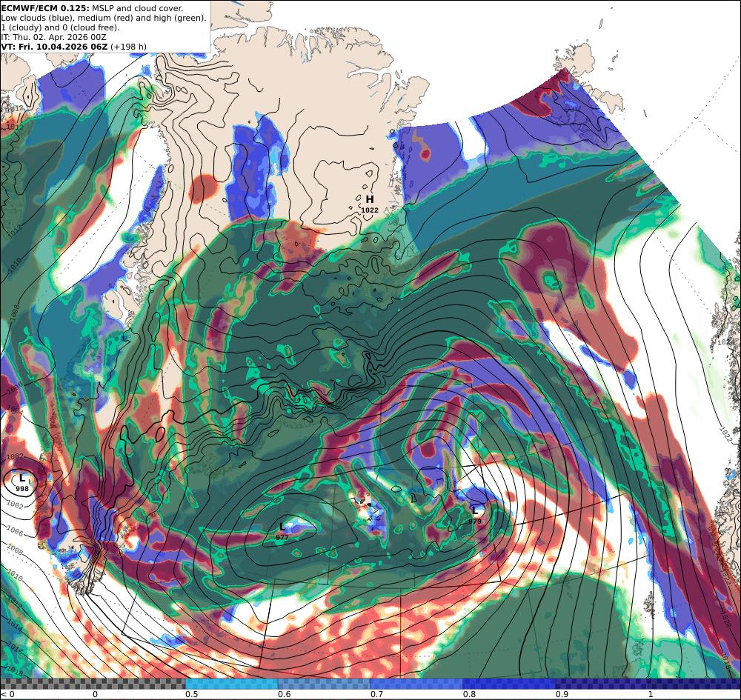Click the '0.7' colorbar label
The width and height of the screenshot is (741, 700).
376,694
